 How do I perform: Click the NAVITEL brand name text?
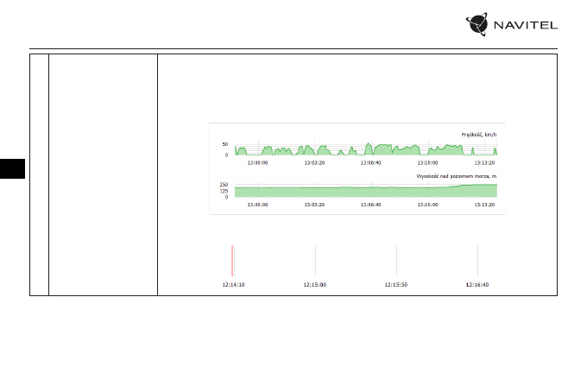pos(526,26)
